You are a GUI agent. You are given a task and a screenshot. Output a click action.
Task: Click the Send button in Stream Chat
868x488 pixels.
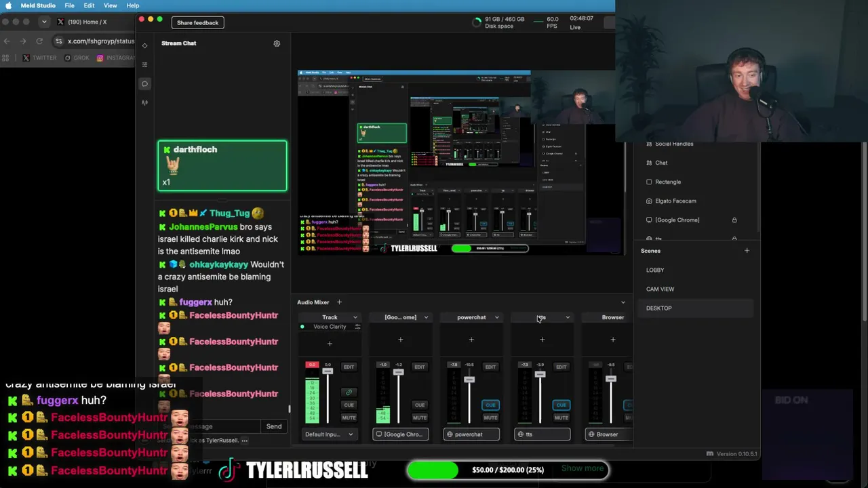click(x=274, y=426)
